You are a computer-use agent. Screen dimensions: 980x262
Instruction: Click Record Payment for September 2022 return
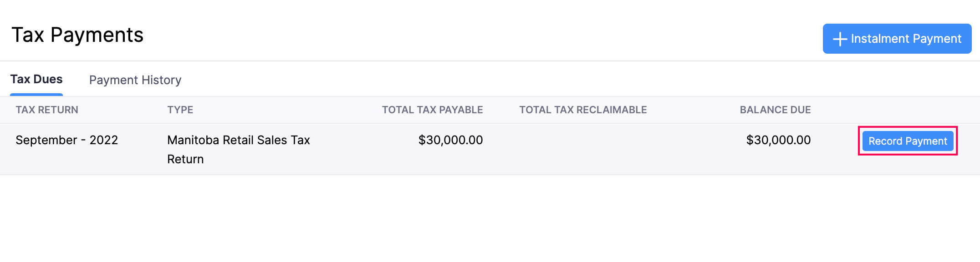tap(907, 141)
